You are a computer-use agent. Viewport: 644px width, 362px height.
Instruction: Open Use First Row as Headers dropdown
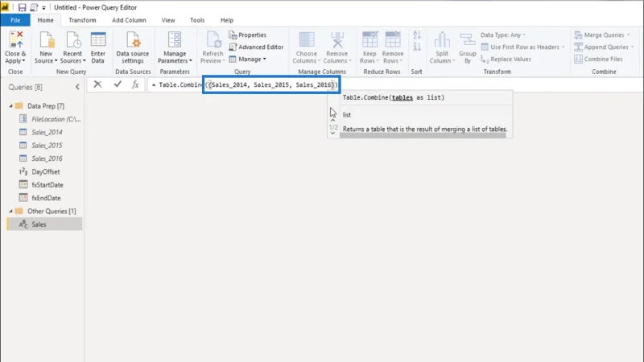[522, 47]
